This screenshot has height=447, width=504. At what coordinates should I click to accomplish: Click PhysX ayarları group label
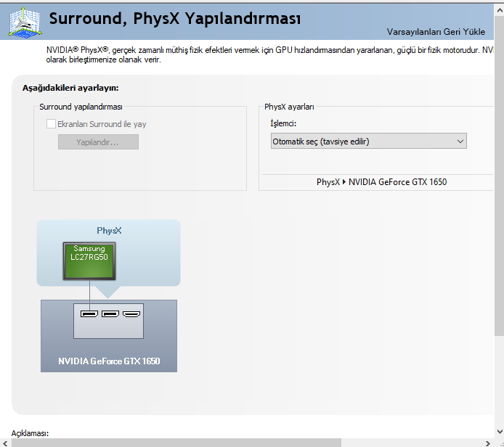(289, 107)
